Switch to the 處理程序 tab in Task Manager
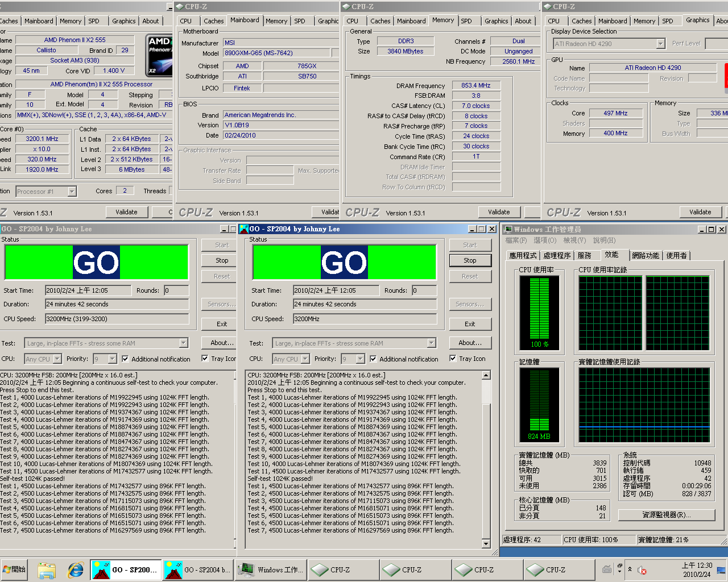The width and height of the screenshot is (728, 582). point(557,256)
